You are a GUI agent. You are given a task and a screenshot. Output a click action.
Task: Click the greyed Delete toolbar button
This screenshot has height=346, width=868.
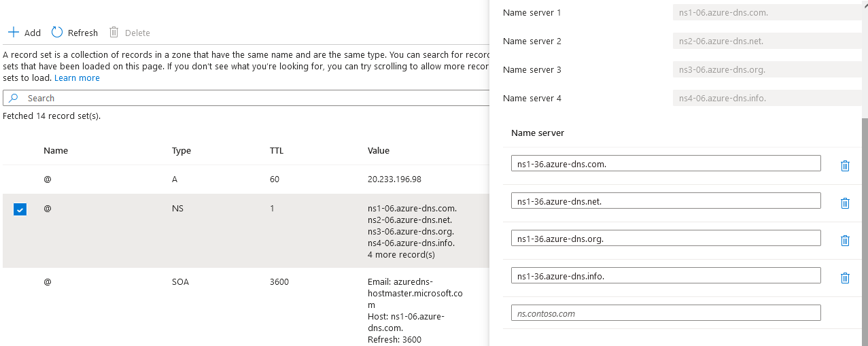[130, 33]
